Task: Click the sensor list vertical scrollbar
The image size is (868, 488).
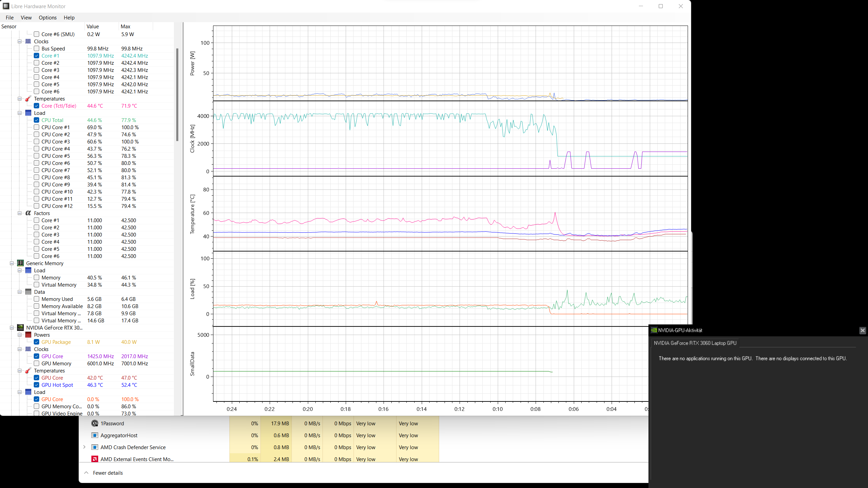Action: (x=177, y=95)
